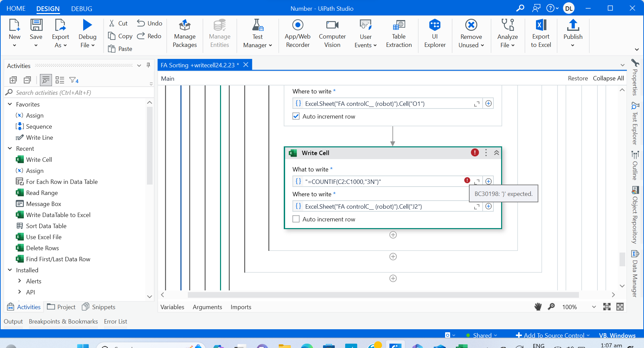Undo the last action
The image size is (644, 348).
pos(150,23)
